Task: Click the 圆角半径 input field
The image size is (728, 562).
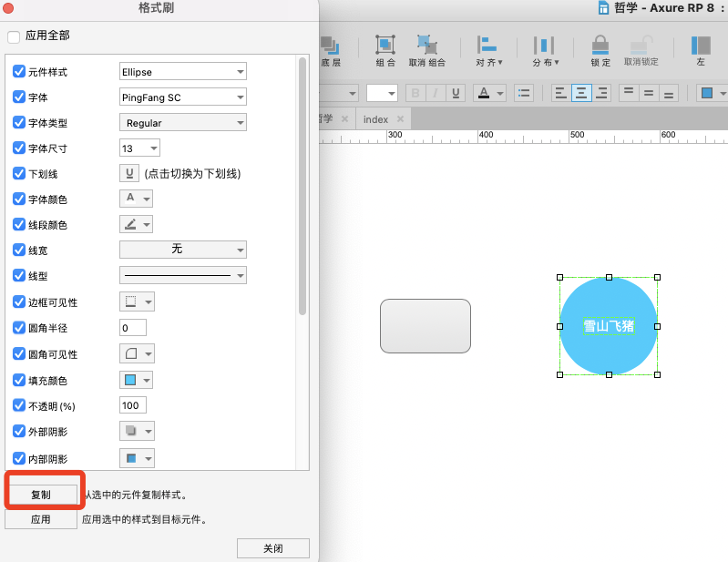Action: [133, 328]
